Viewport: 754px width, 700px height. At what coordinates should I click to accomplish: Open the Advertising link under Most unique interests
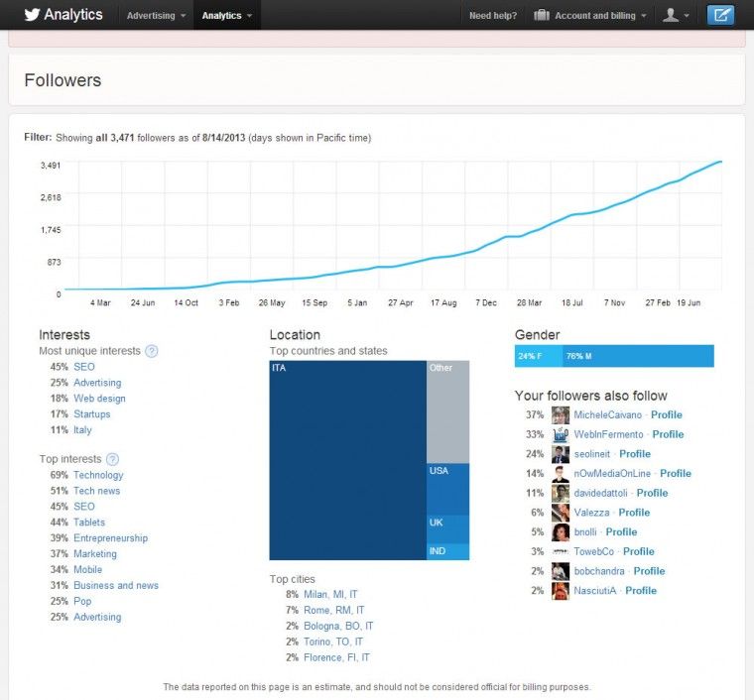(x=97, y=383)
